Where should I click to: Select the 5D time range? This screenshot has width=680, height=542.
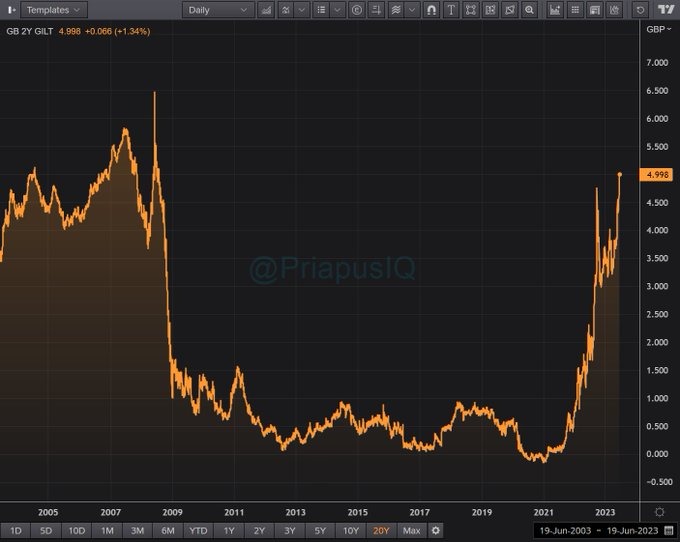point(46,530)
